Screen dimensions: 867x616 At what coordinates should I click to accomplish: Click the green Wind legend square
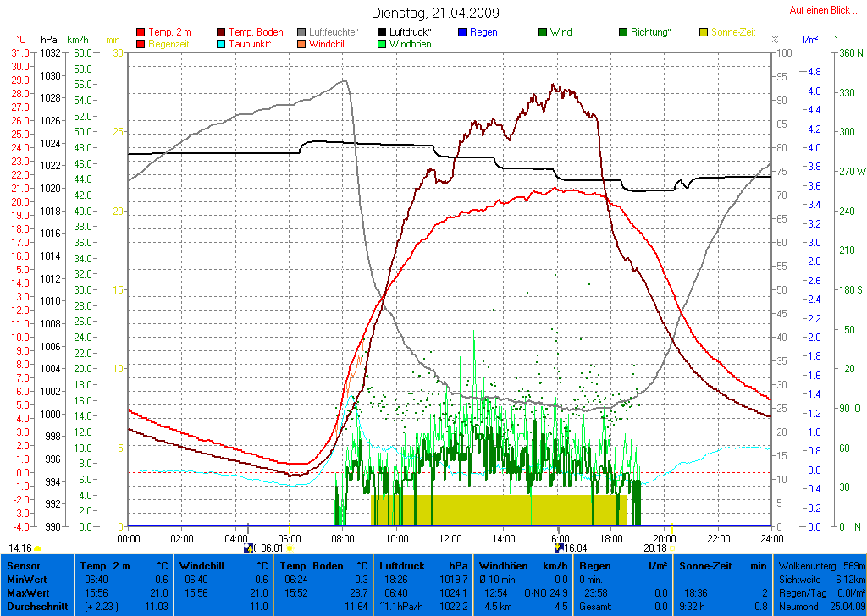[x=543, y=32]
